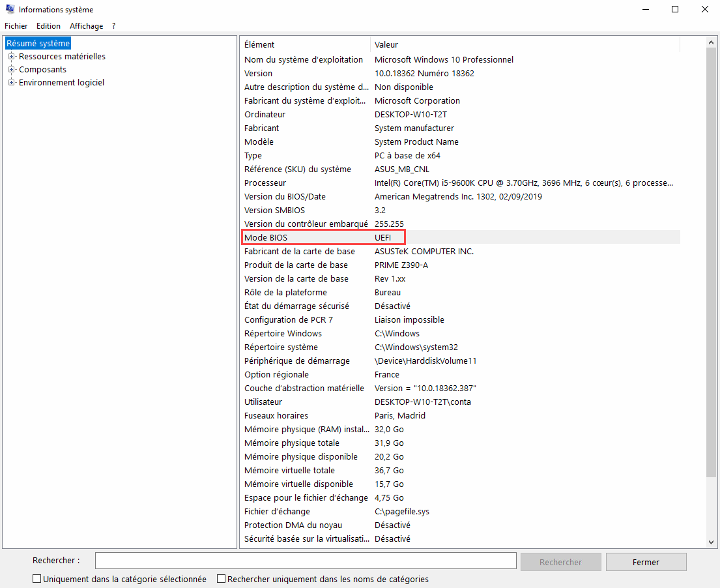Select the Fuseaux horaires row
The height and width of the screenshot is (588, 720).
coord(461,416)
